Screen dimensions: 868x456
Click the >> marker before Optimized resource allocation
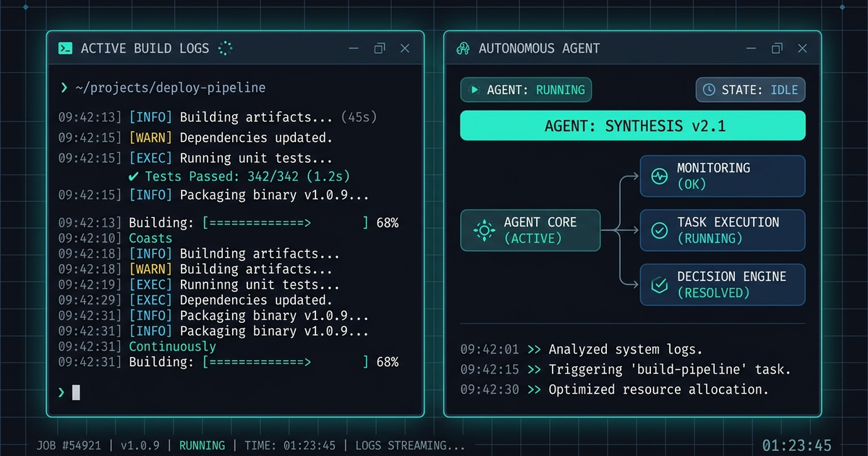click(534, 389)
